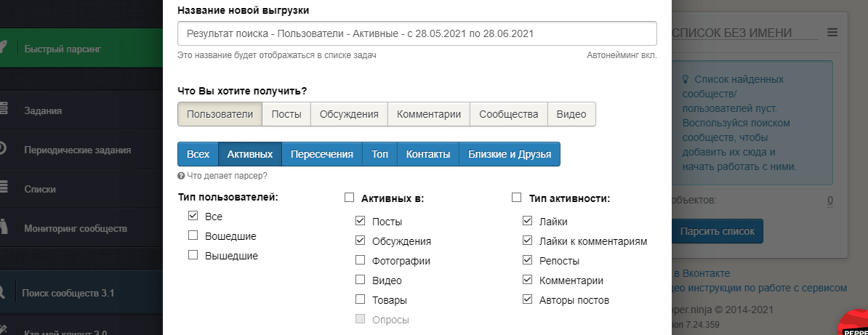868x335 pixels.
Task: Uncheck the Обсуждения checkbox under Активных в
Action: (361, 241)
